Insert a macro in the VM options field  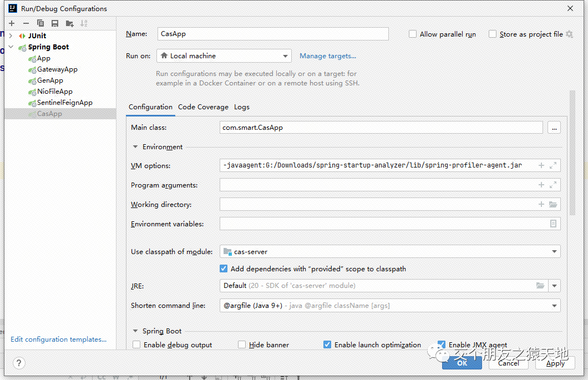(541, 165)
